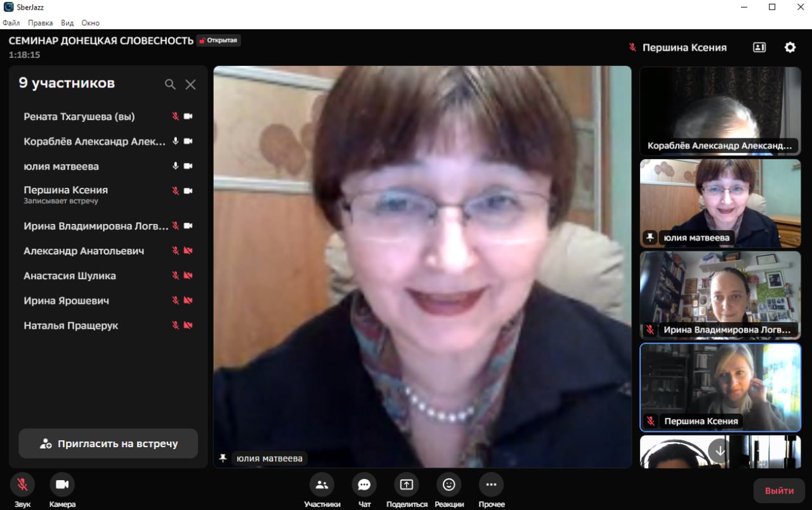The height and width of the screenshot is (510, 812).
Task: Click the camera icon for Ирина Владимировна
Action: click(x=188, y=226)
